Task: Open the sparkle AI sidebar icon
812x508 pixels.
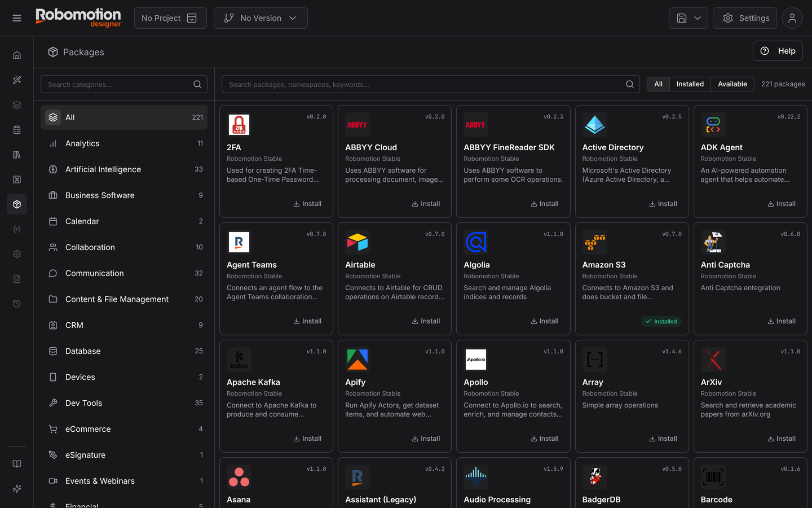Action: point(17,489)
